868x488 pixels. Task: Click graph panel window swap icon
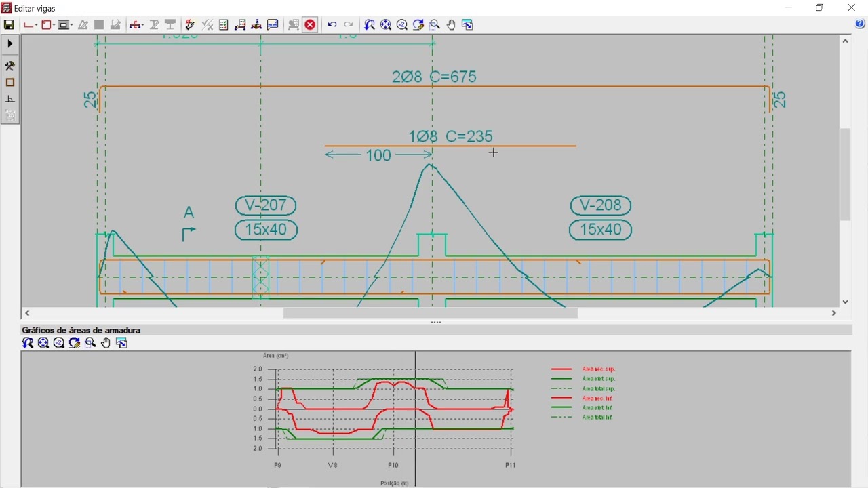coord(122,343)
